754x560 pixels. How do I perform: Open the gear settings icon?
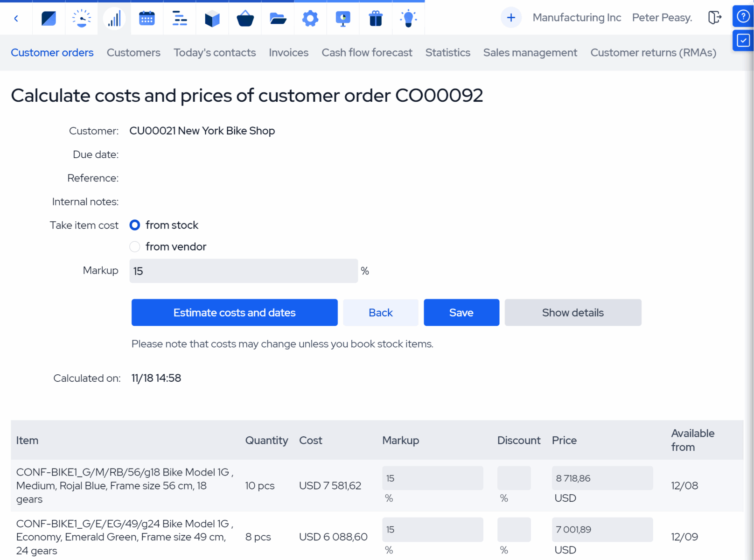click(x=310, y=18)
